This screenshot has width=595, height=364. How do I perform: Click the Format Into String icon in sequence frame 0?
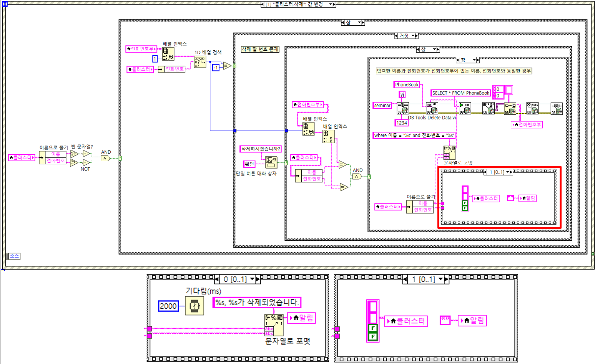tap(274, 325)
